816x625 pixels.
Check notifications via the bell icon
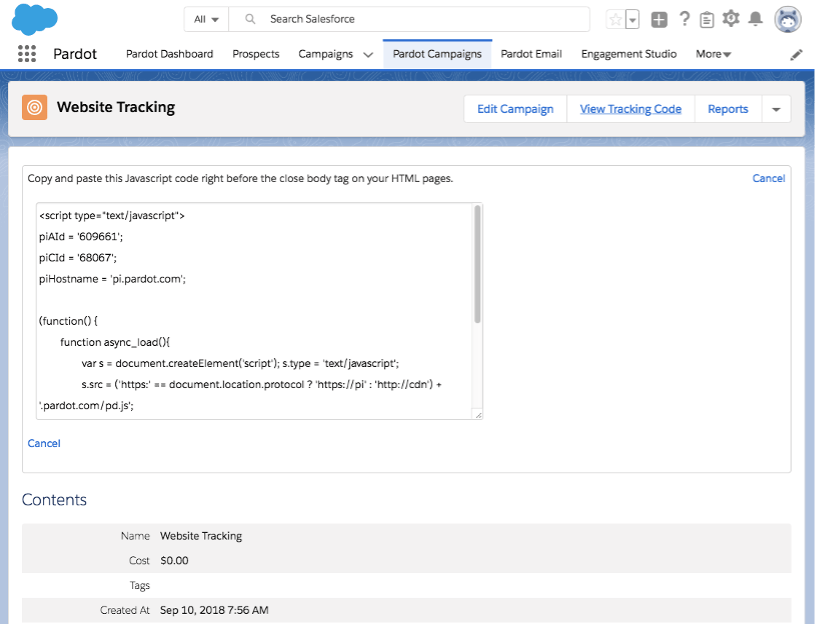point(757,19)
